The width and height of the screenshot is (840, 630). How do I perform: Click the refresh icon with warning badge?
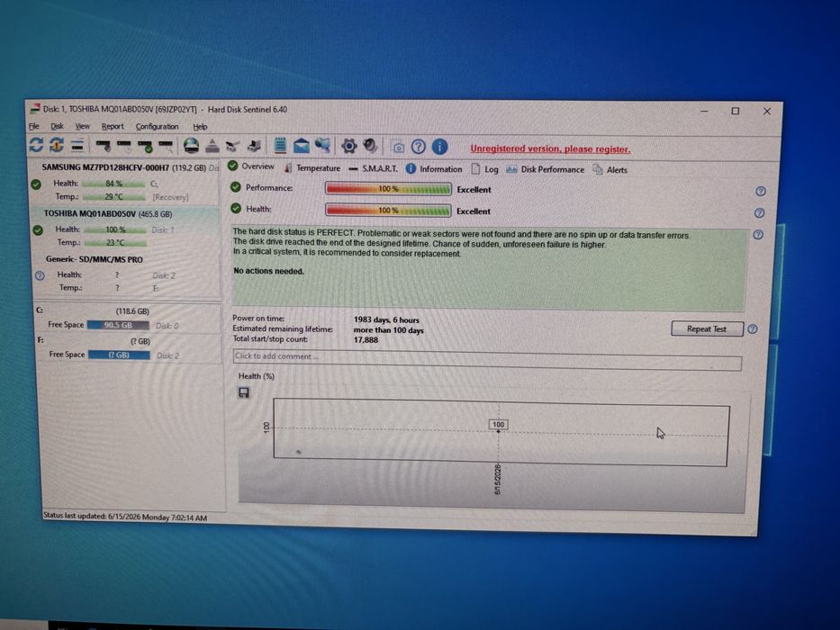point(57,145)
